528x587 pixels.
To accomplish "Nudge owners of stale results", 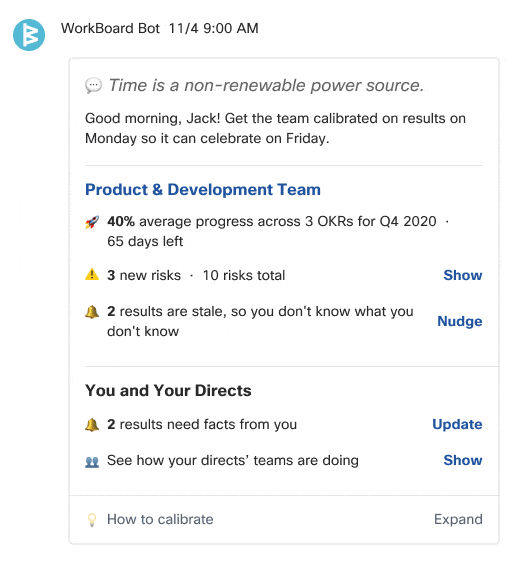I will 460,321.
